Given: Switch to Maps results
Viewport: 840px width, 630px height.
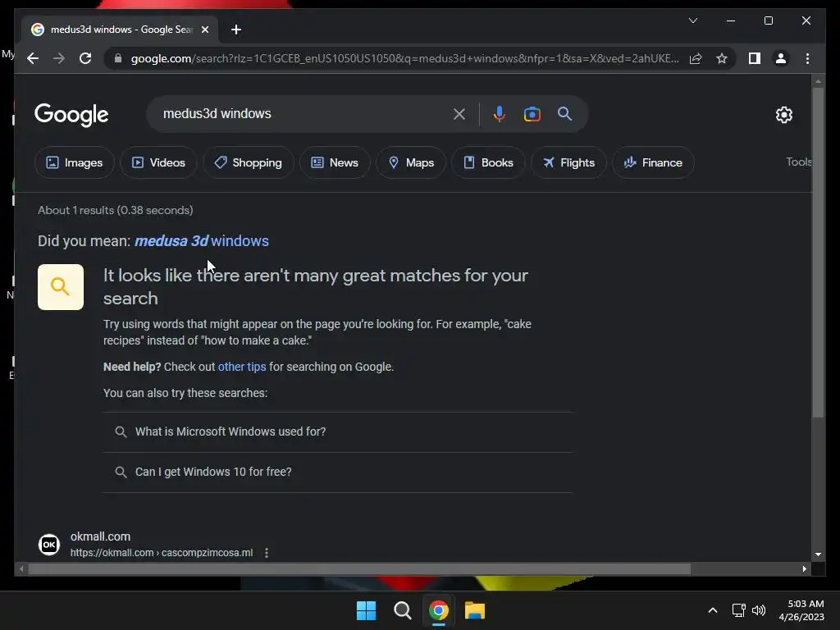Looking at the screenshot, I should click(x=411, y=162).
